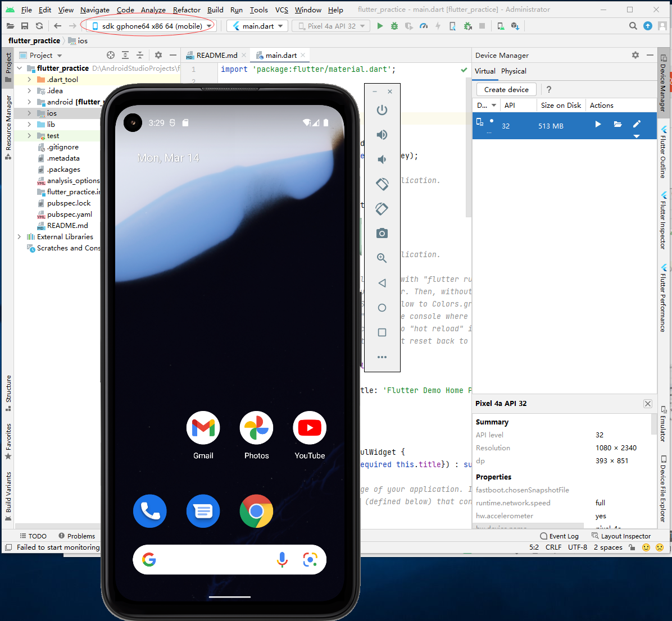Open Device Manager help question mark
Image resolution: width=672 pixels, height=621 pixels.
pos(549,89)
